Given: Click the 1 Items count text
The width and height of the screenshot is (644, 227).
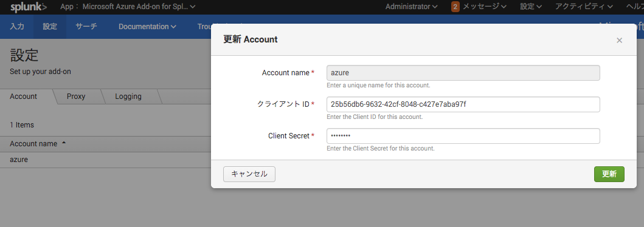Looking at the screenshot, I should point(22,125).
